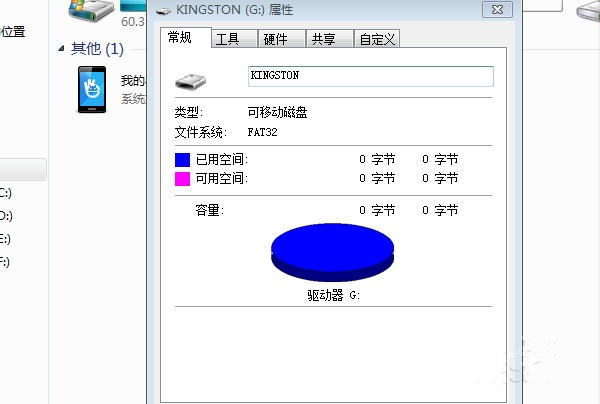Screen dimensions: 600x404
Task: Click the 可用空间 label
Action: (x=222, y=178)
